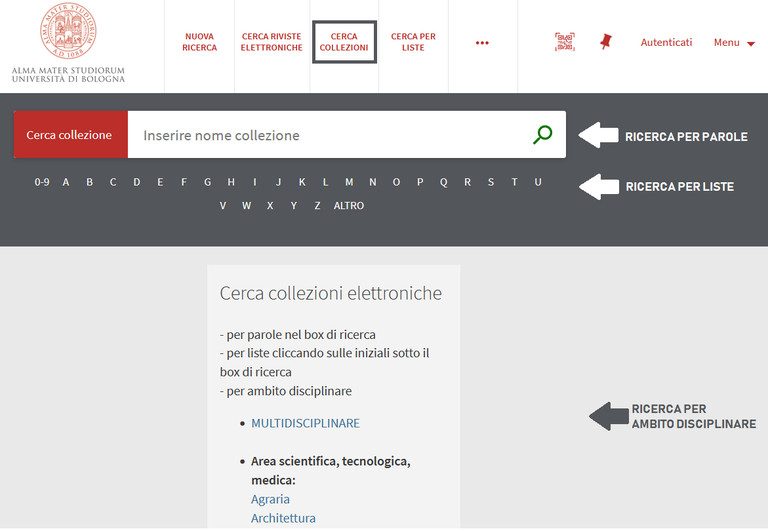Click the Autenticati login link
Image resolution: width=768 pixels, height=531 pixels.
click(x=666, y=43)
